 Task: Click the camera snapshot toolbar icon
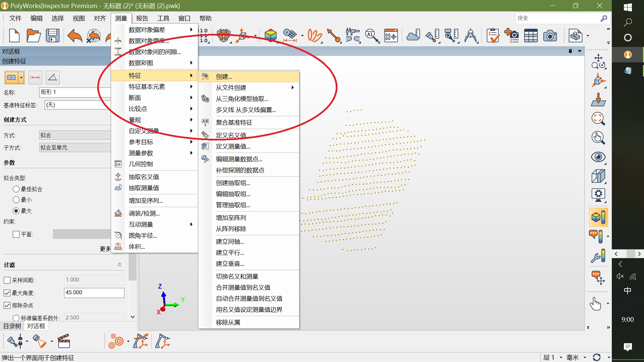click(550, 36)
